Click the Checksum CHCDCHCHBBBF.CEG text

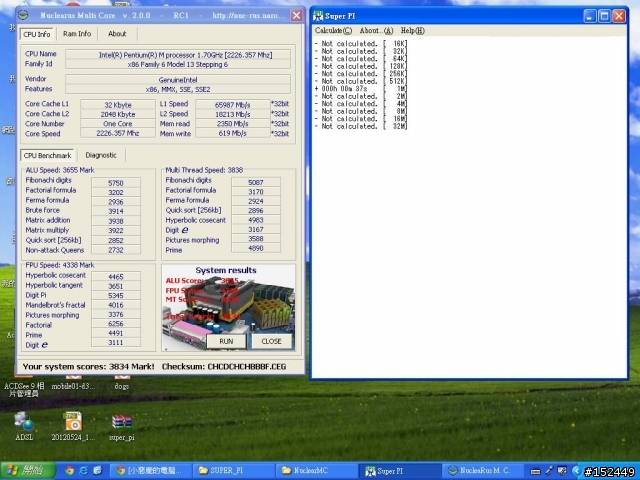[224, 367]
